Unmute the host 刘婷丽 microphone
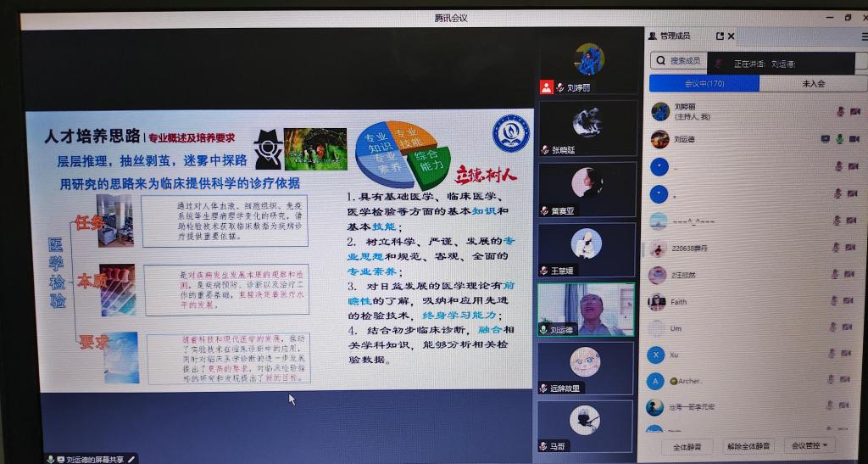Viewport: 868px width, 464px height. (x=840, y=112)
